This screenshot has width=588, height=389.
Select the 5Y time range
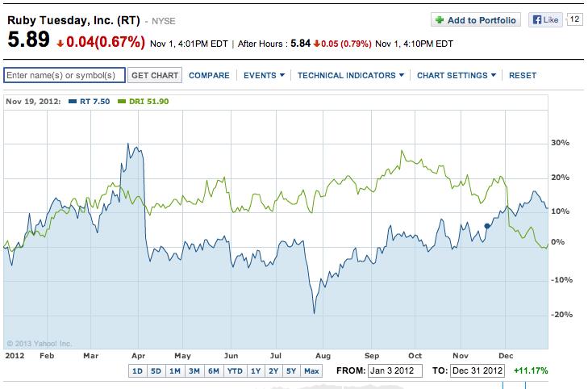click(291, 371)
